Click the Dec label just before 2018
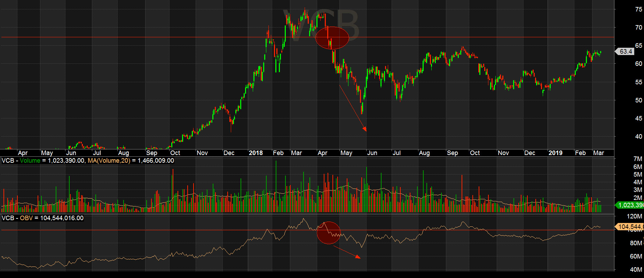Screen dimensions: 644x278 point(229,153)
